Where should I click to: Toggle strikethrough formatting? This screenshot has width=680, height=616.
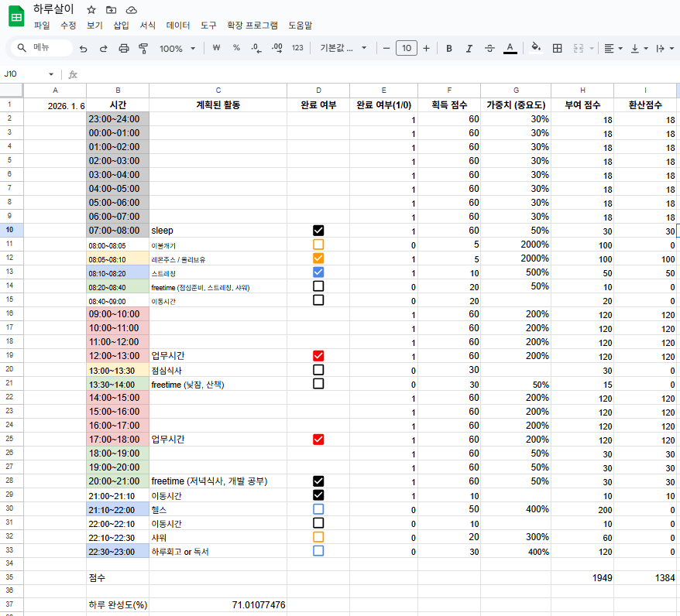(489, 49)
